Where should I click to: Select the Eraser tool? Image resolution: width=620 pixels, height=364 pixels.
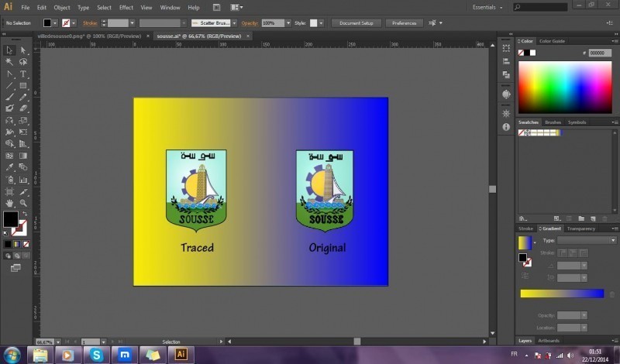(23, 108)
